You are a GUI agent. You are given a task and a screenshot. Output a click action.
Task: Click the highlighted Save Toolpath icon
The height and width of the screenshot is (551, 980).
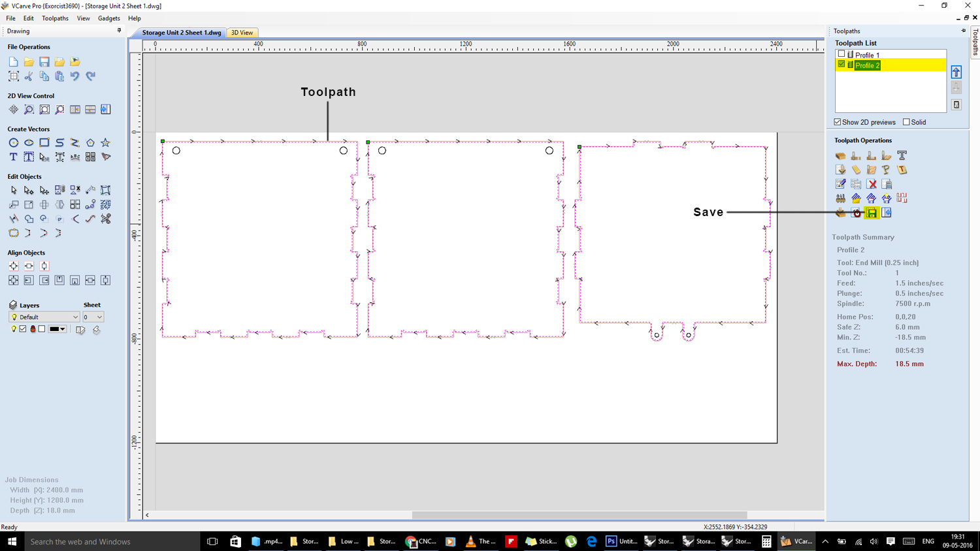pos(872,213)
